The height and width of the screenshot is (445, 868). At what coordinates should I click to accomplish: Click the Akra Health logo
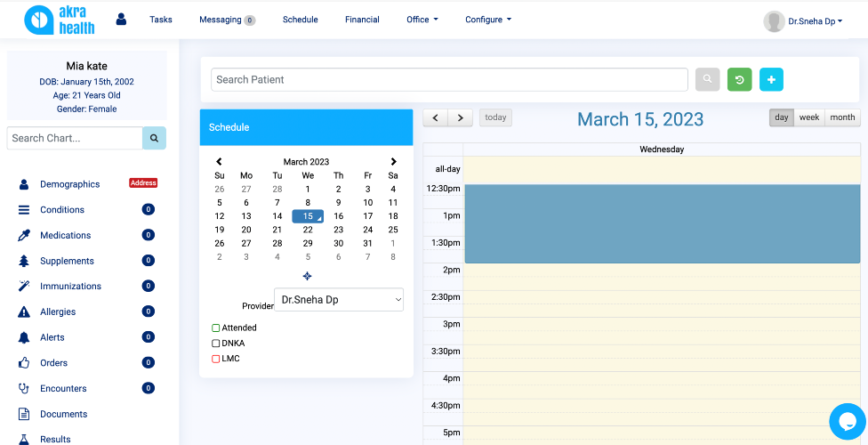60,20
